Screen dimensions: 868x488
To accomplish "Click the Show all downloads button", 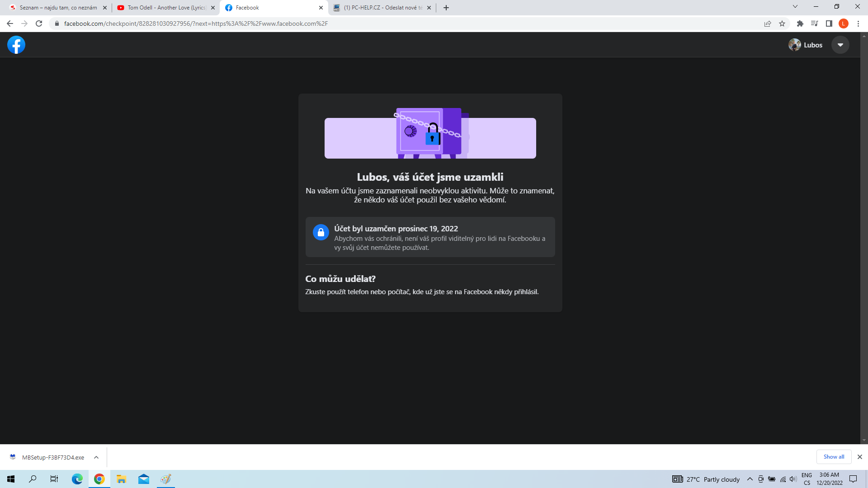I will tap(833, 457).
